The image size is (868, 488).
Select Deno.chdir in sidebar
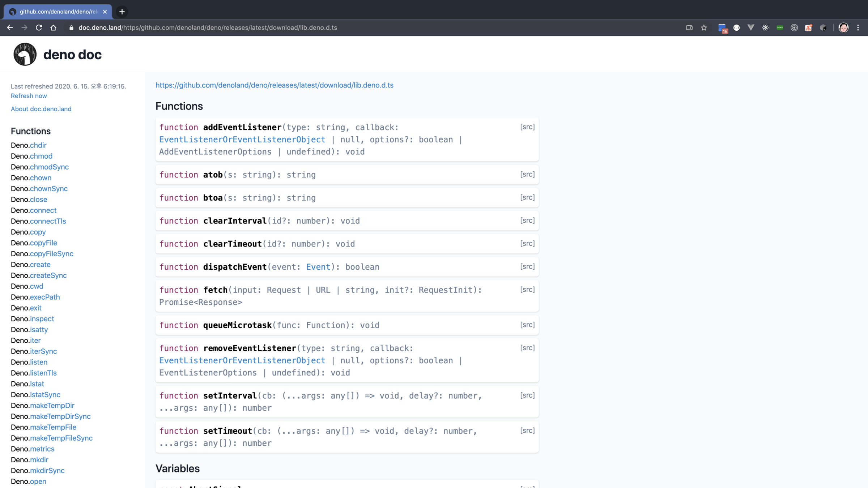tap(38, 145)
